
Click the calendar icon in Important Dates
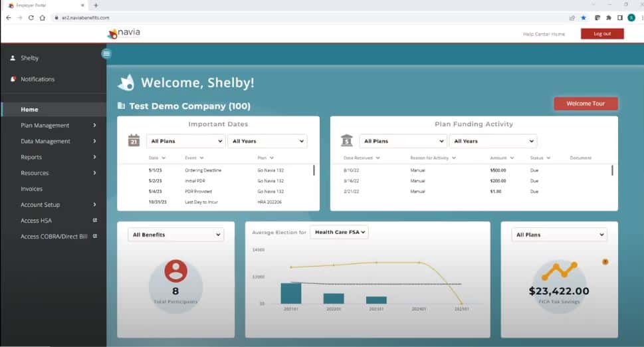coord(134,140)
